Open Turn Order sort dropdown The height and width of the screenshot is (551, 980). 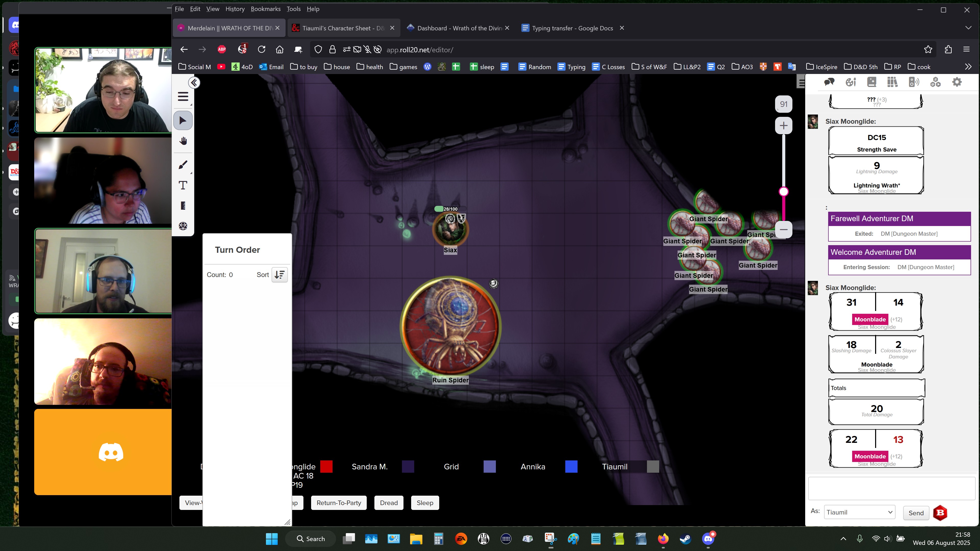[x=279, y=274]
